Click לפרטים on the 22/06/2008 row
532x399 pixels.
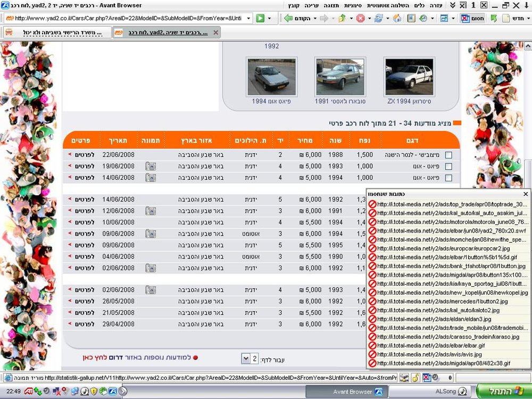85,155
